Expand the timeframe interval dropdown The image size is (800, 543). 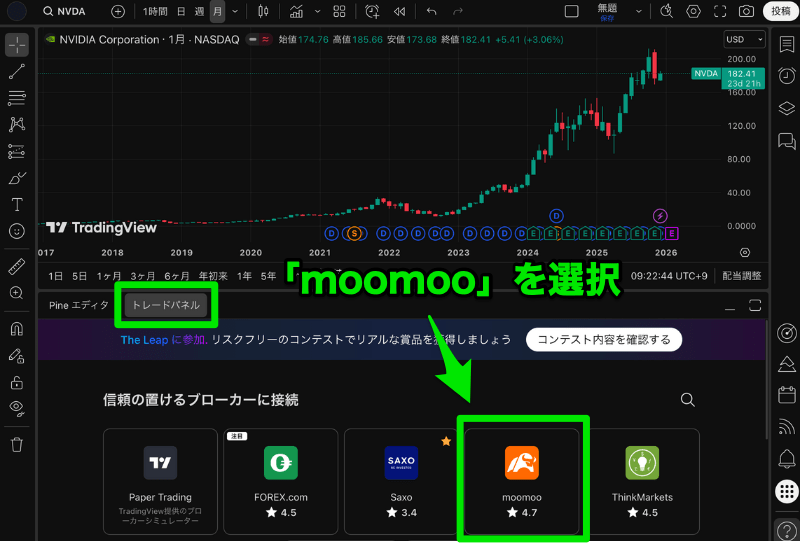(234, 12)
